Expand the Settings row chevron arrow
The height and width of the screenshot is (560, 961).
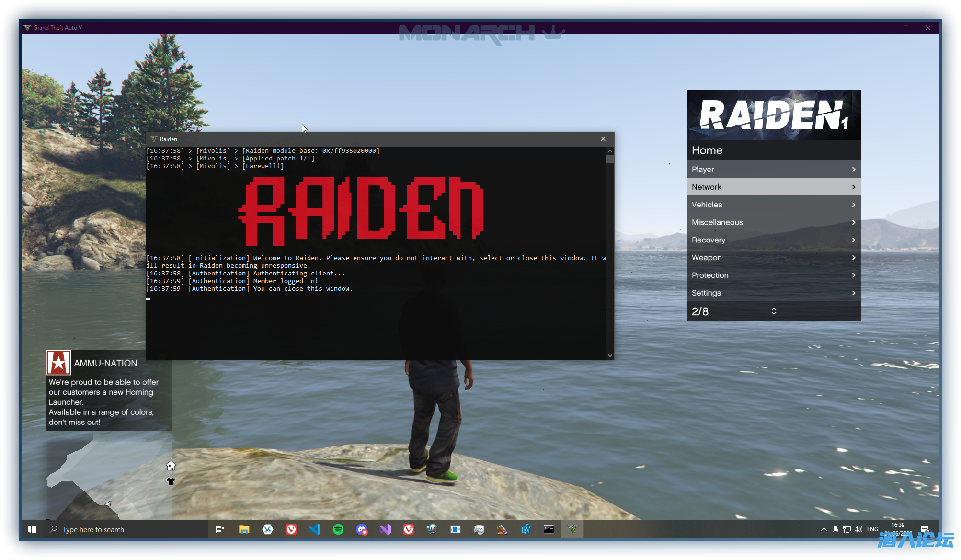[x=854, y=293]
